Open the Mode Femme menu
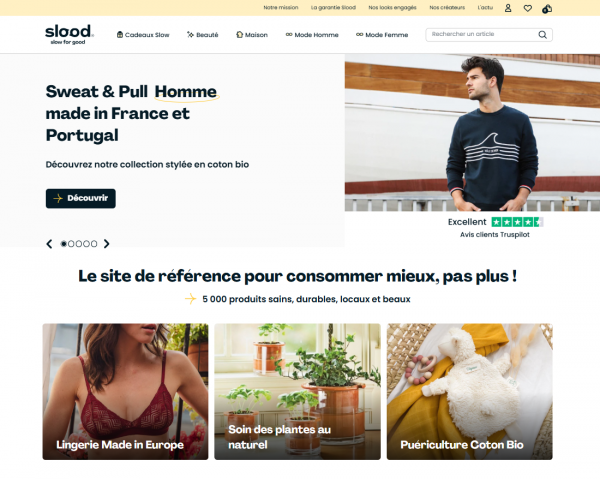This screenshot has height=479, width=600. [x=382, y=35]
